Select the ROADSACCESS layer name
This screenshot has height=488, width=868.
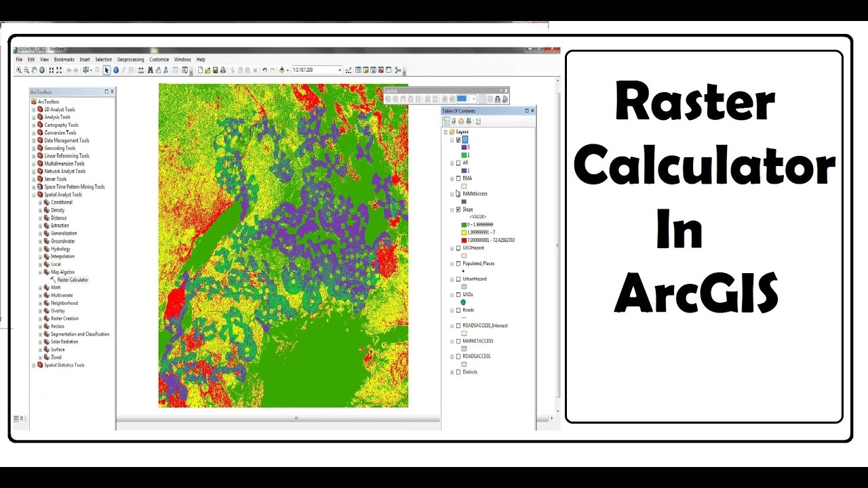coord(476,356)
